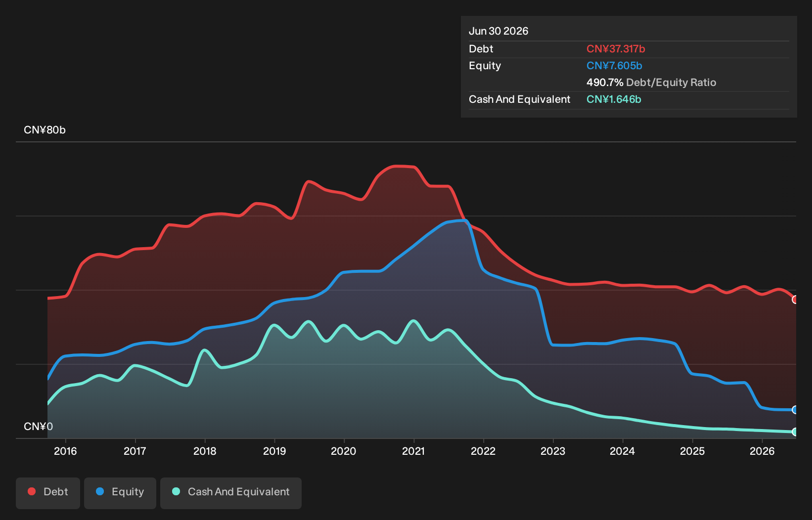Click the Equity row label in tooltip
Viewport: 812px width, 520px height.
[x=485, y=66]
